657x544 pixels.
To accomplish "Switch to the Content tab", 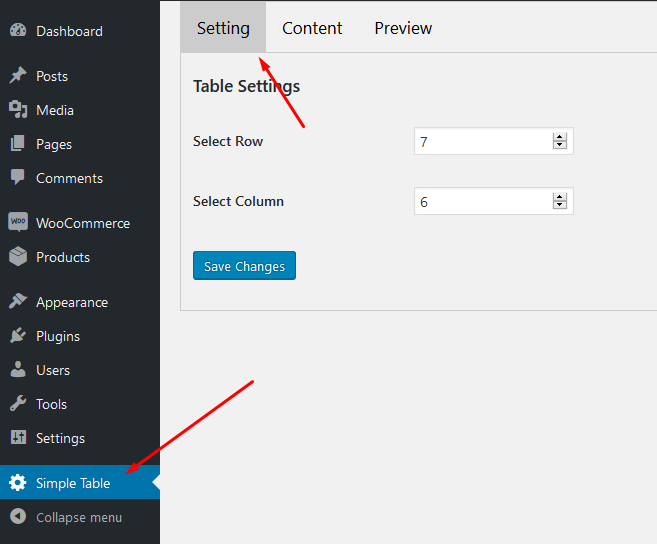I will 312,28.
